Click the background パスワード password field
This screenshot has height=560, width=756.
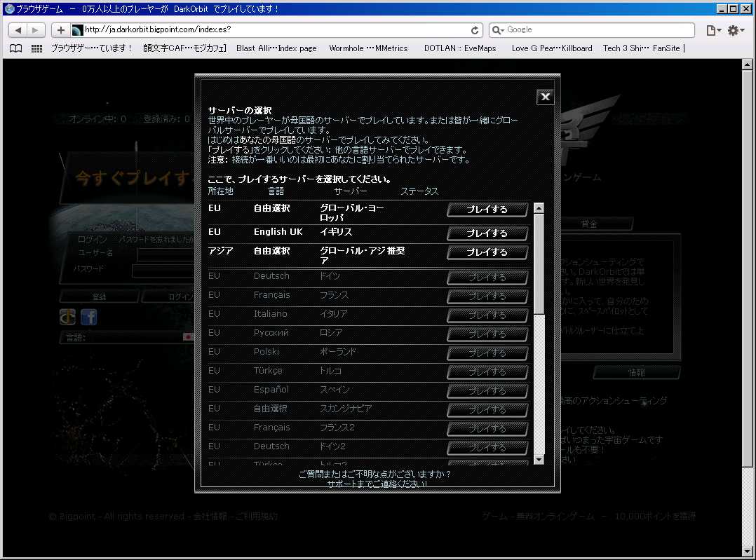tap(163, 271)
